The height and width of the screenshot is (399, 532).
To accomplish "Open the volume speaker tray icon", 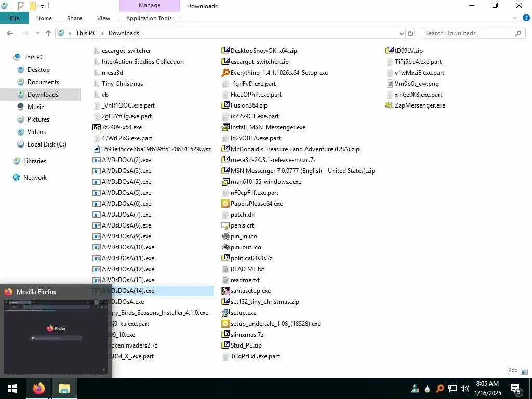I will [465, 389].
